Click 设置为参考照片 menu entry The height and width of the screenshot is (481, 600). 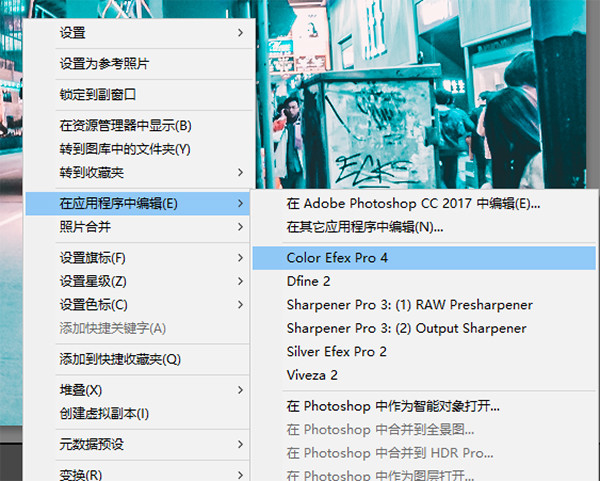[x=104, y=64]
